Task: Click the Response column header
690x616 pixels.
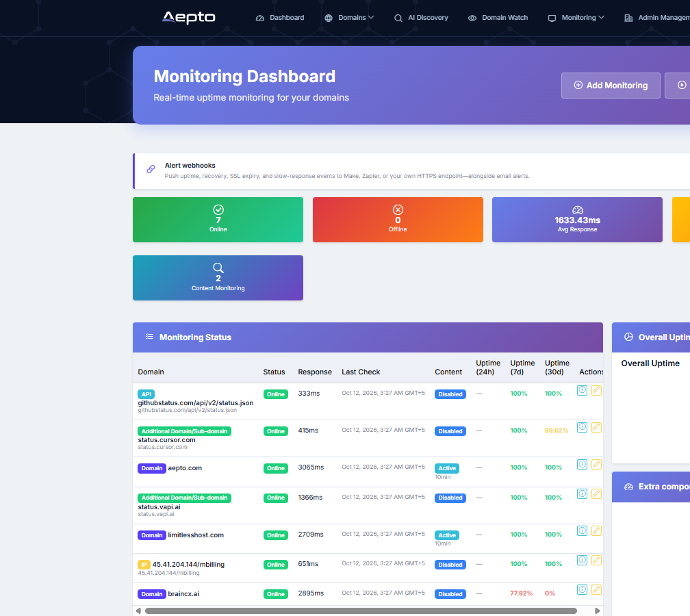Action: point(315,372)
